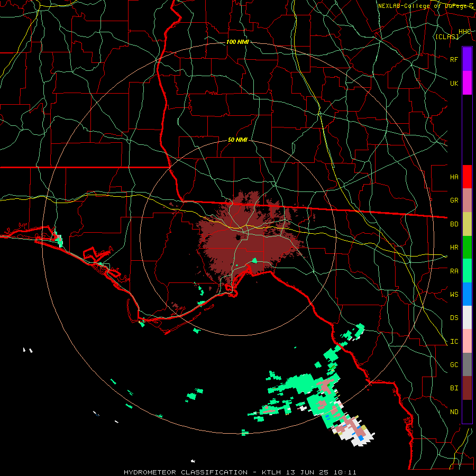Click the BI brown legend swatch

[467, 388]
